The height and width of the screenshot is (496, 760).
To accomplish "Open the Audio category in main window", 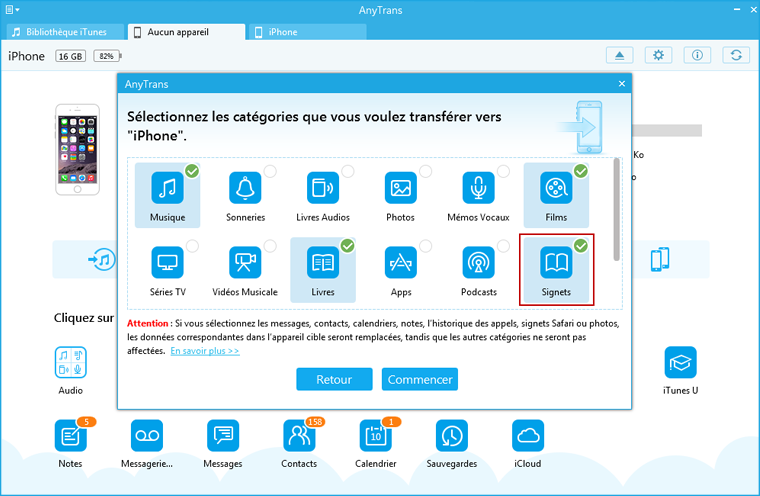I will click(x=71, y=362).
